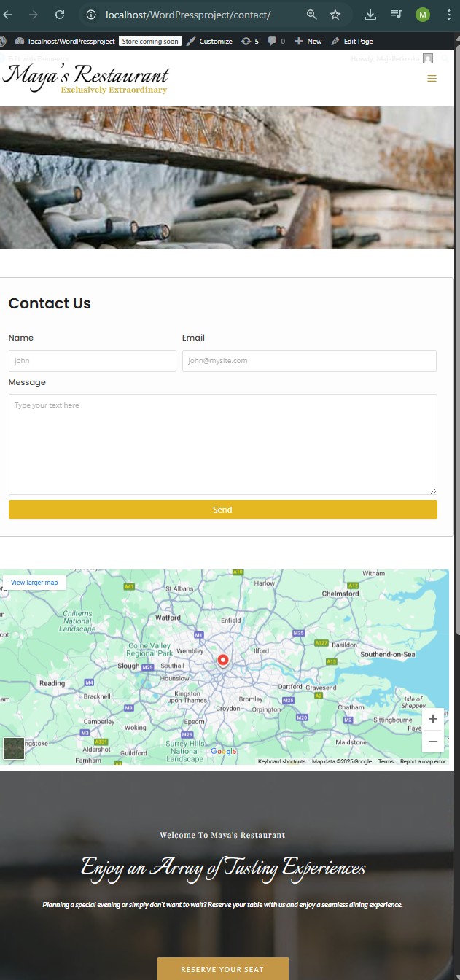Choose Edit Page in the admin bar

click(352, 42)
